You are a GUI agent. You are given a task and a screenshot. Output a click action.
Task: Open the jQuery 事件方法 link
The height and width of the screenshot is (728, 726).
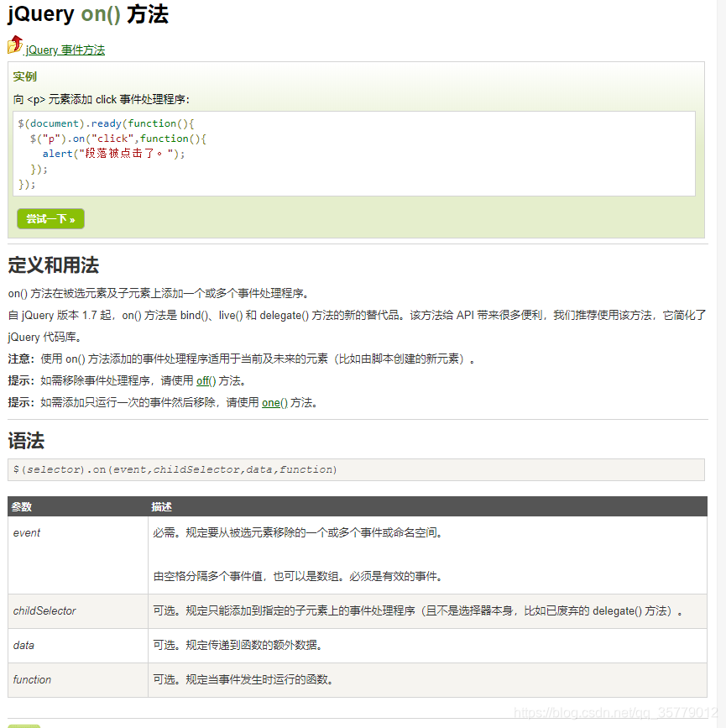click(64, 50)
